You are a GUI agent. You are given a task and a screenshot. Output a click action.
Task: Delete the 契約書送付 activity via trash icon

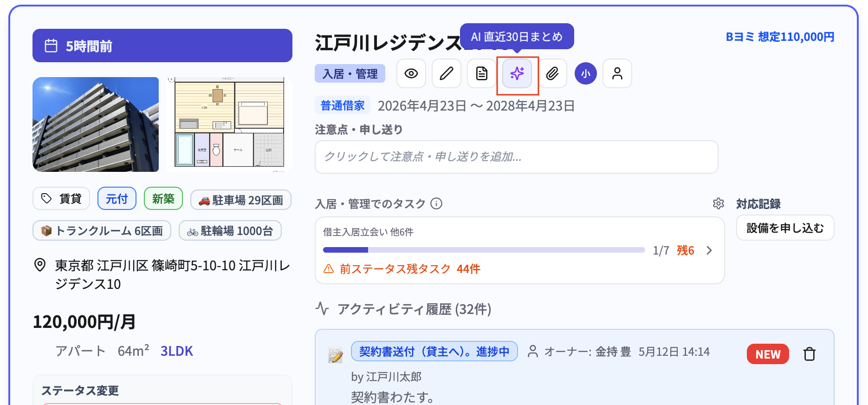(810, 354)
